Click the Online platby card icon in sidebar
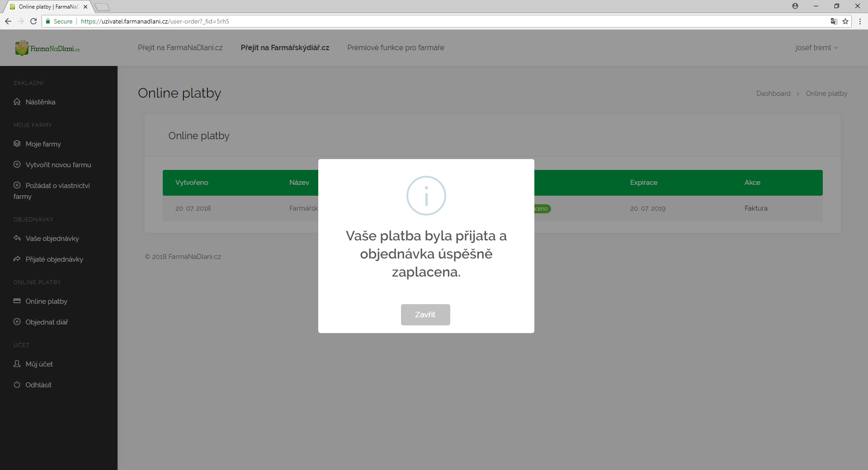The image size is (868, 470). point(17,301)
